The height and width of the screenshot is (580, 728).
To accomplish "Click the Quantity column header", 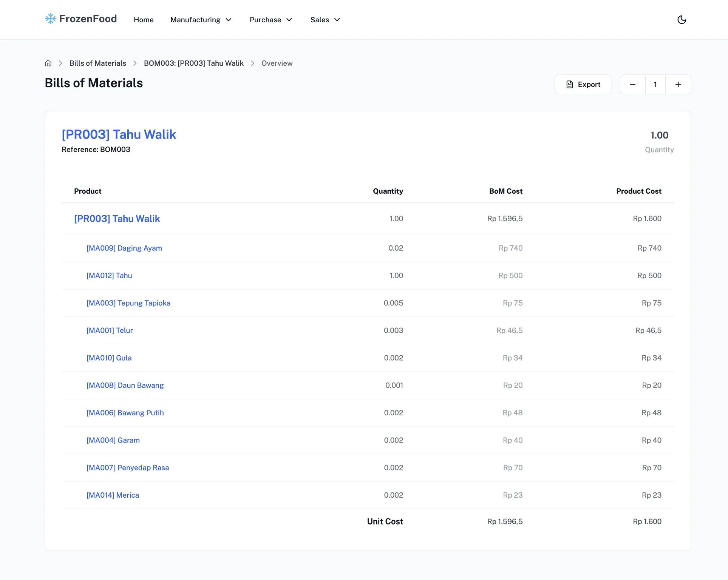I will point(388,191).
